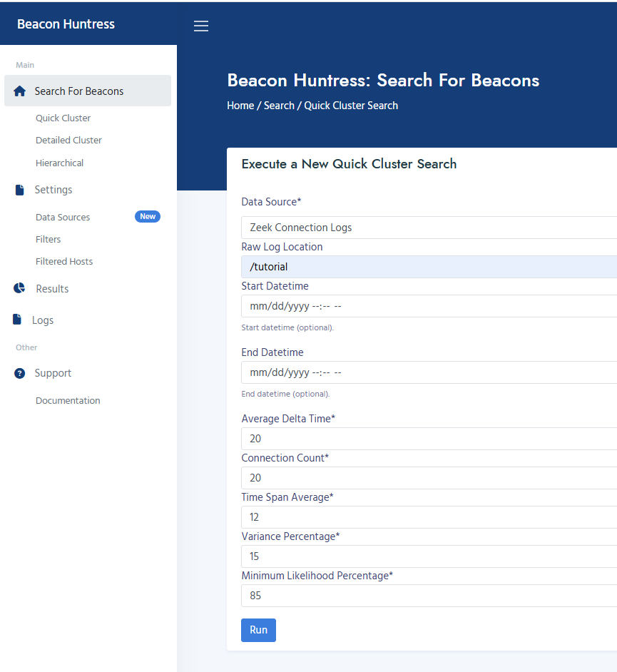Click the 'Execute a New Quick Cluster Search' heading
617x672 pixels.
coord(349,164)
